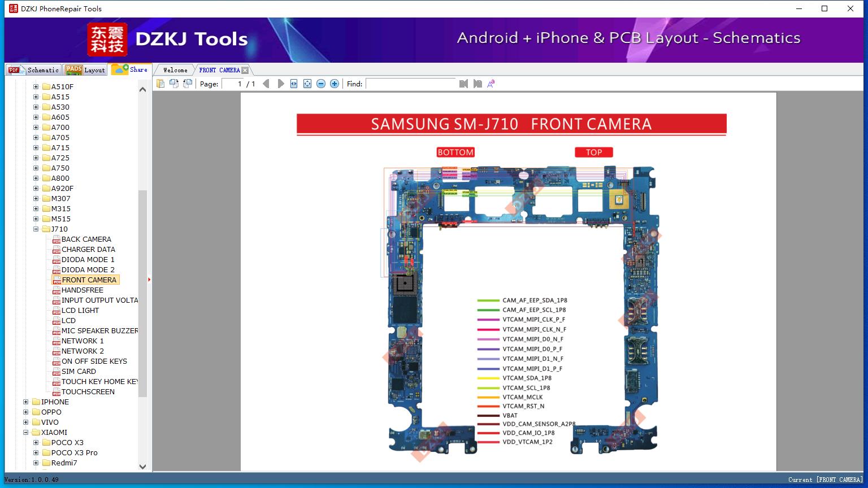Click the DZKJ PhoneRepair Tools app icon in title bar
Screen dimensions: 868x488
coord(13,8)
